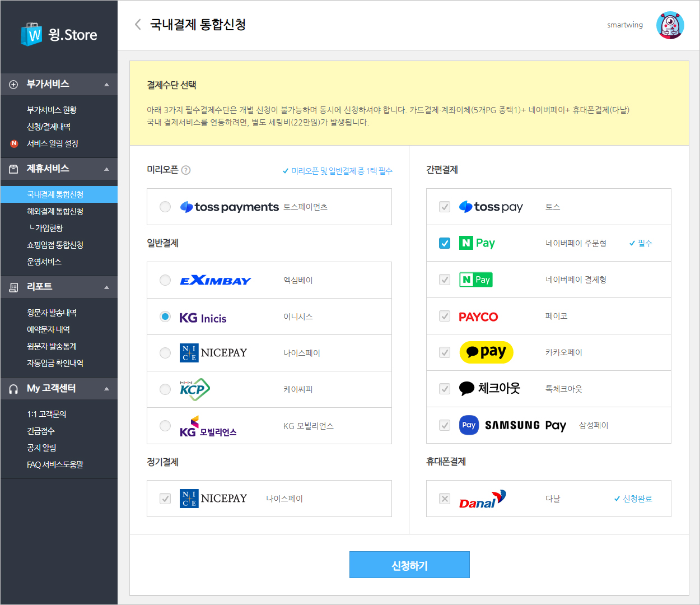Click the My 고객센터 headset icon
The image size is (700, 605).
pos(13,389)
